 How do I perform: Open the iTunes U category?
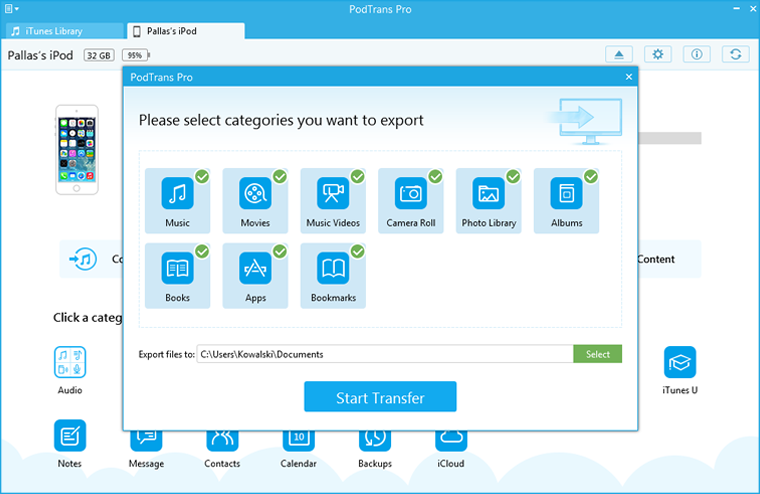(680, 363)
